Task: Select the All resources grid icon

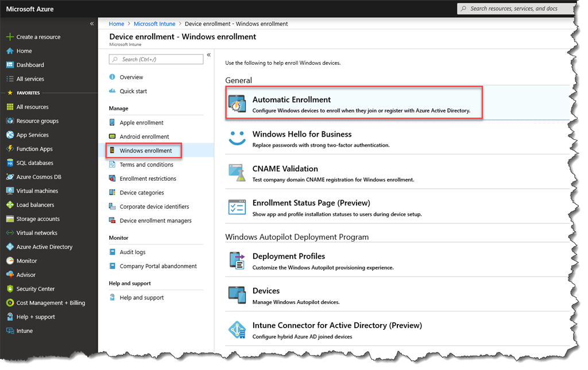Action: (10, 107)
